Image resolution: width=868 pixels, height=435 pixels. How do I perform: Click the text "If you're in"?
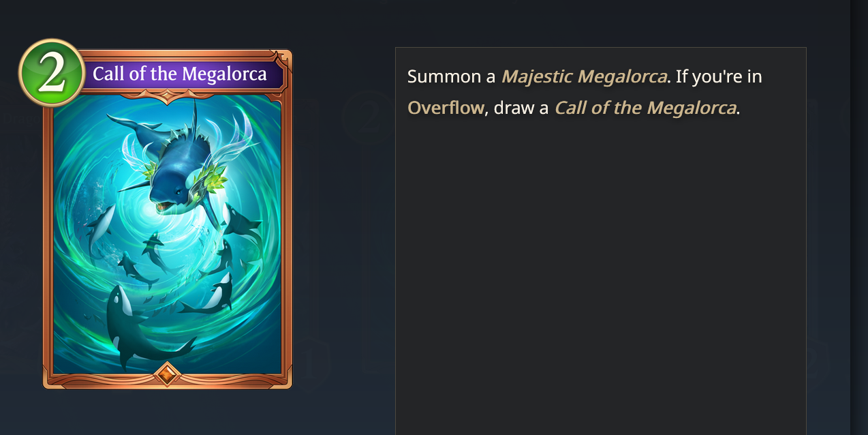point(718,76)
